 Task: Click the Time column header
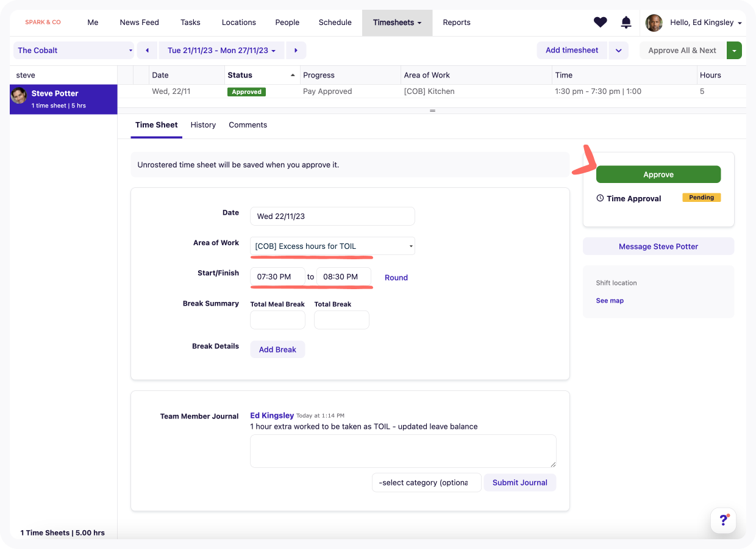(x=625, y=75)
